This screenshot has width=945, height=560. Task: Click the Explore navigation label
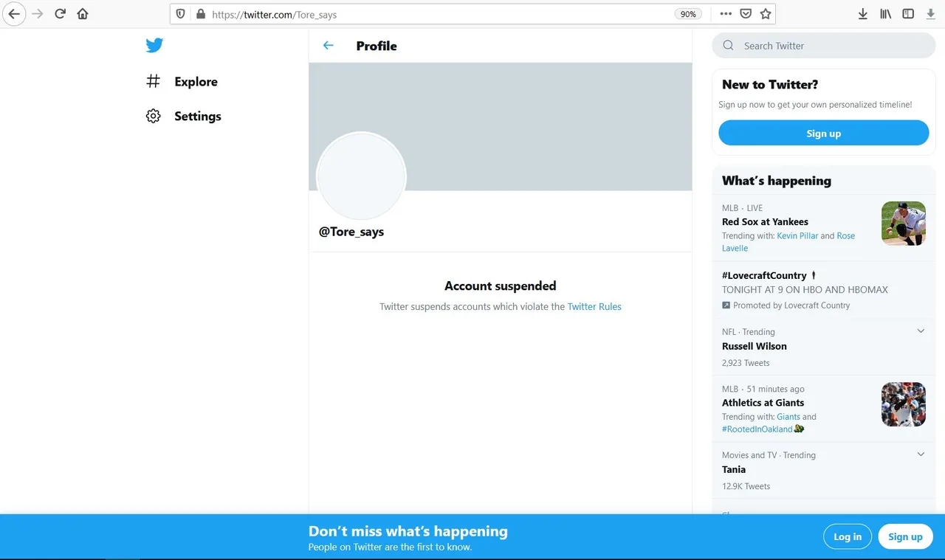pos(196,82)
